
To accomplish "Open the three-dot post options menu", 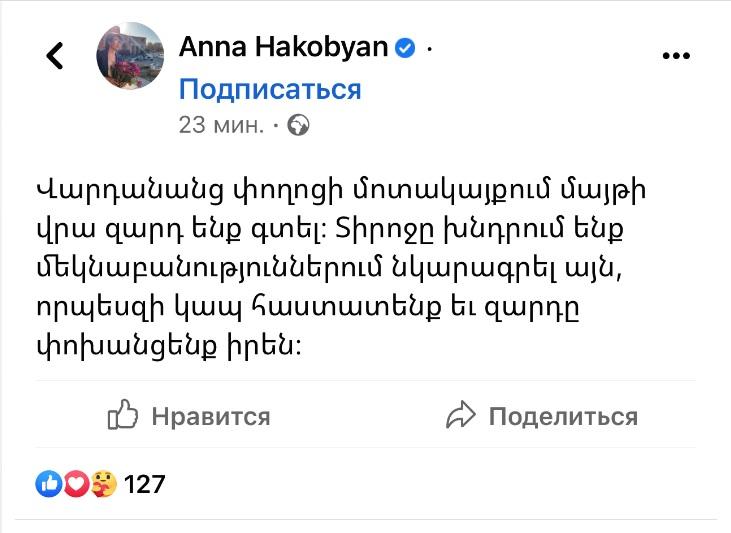I will pyautogui.click(x=677, y=55).
